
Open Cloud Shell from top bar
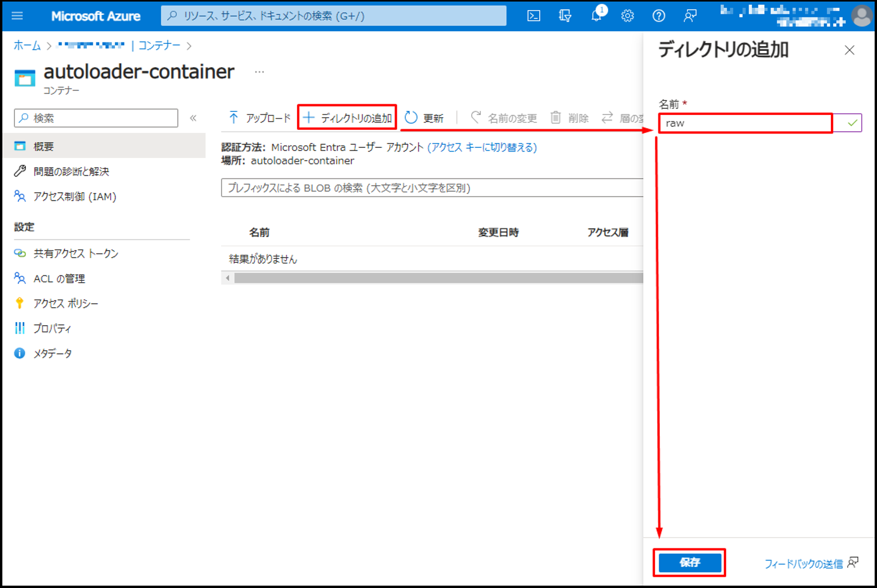tap(533, 16)
